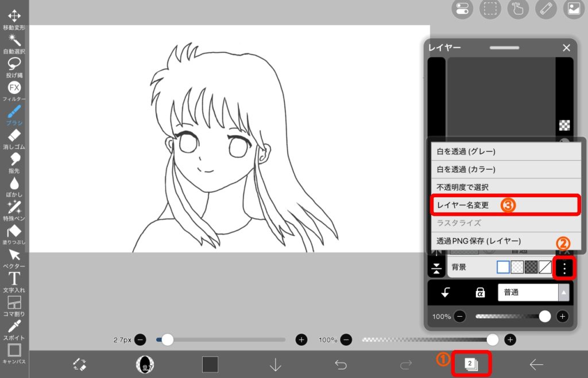Open the three-dot layer options menu
Screen dimensions: 588x378
pyautogui.click(x=564, y=267)
